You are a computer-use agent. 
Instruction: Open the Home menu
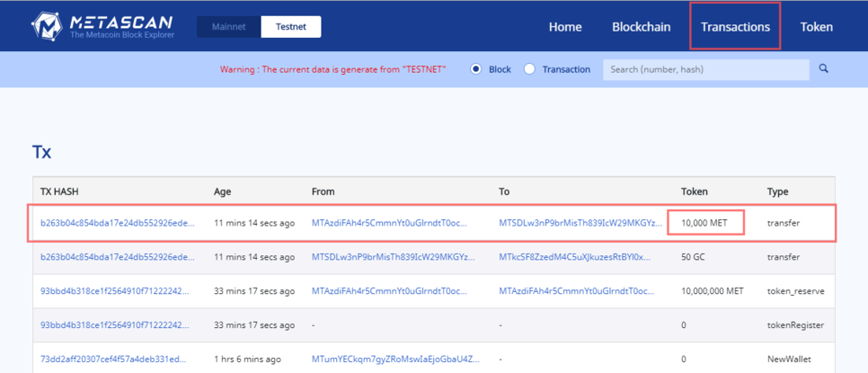pyautogui.click(x=565, y=27)
